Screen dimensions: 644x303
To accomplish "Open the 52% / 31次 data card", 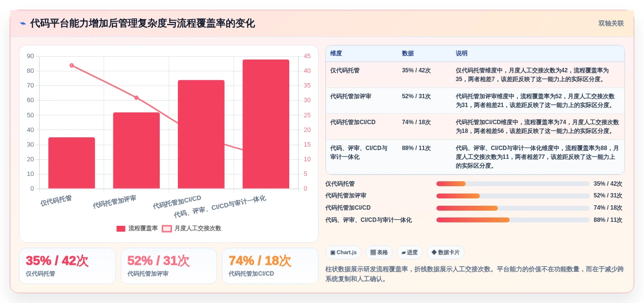I will pyautogui.click(x=169, y=266).
